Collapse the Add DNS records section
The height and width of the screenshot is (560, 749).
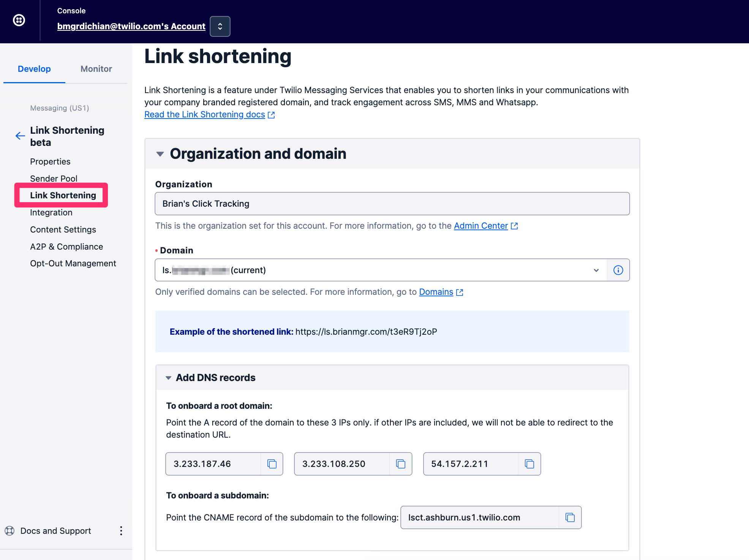169,378
